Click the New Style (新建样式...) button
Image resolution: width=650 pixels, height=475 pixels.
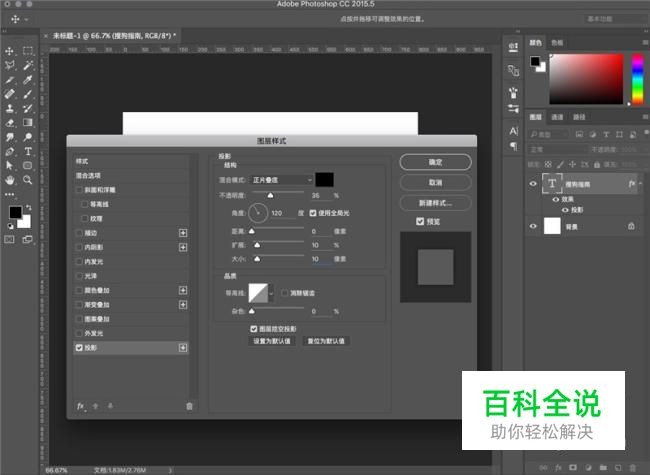coord(435,203)
